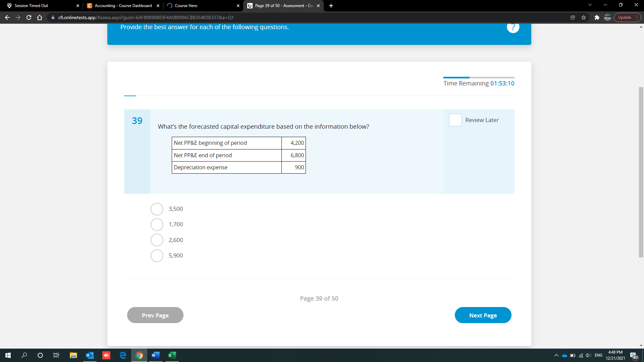The height and width of the screenshot is (362, 644).
Task: Open the browser home page
Action: click(40, 17)
